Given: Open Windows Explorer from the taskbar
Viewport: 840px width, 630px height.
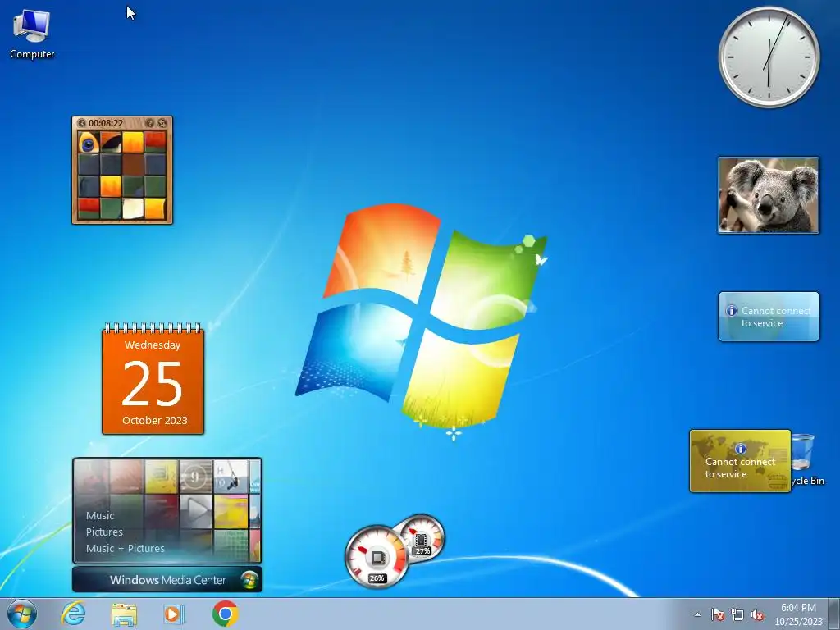Looking at the screenshot, I should tap(124, 614).
